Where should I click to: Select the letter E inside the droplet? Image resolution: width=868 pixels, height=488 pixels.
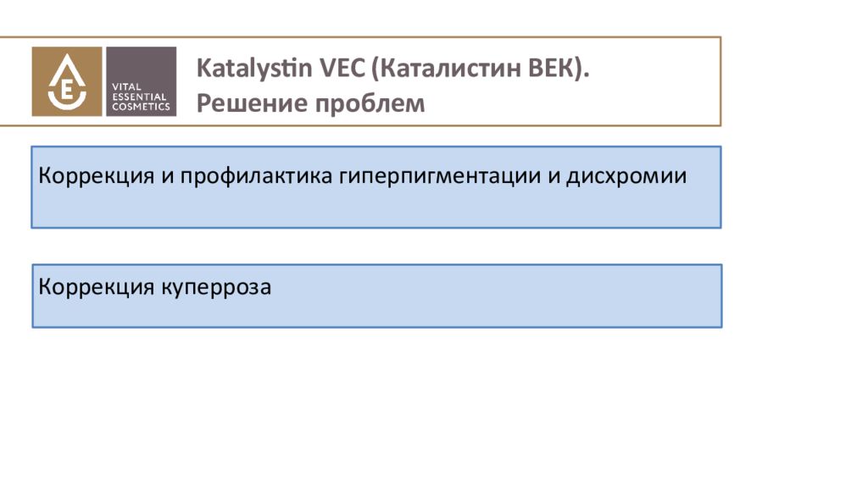[67, 89]
